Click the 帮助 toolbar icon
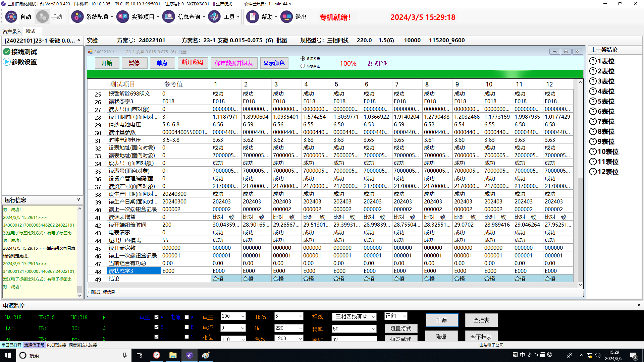Image resolution: width=644 pixels, height=362 pixels. (252, 17)
